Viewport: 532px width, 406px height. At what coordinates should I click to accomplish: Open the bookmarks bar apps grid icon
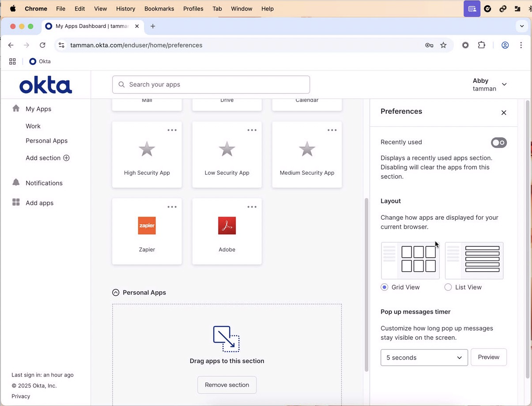click(x=12, y=61)
